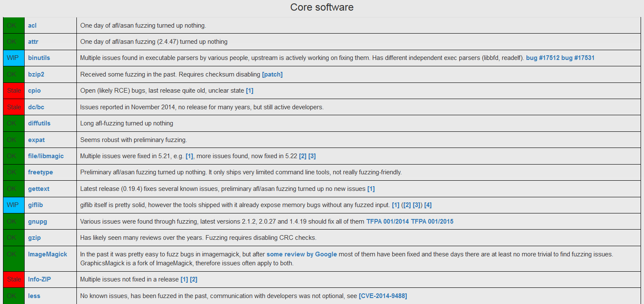The height and width of the screenshot is (304, 644).
Task: Click the red Stale status cell for cpio
Action: coord(14,91)
